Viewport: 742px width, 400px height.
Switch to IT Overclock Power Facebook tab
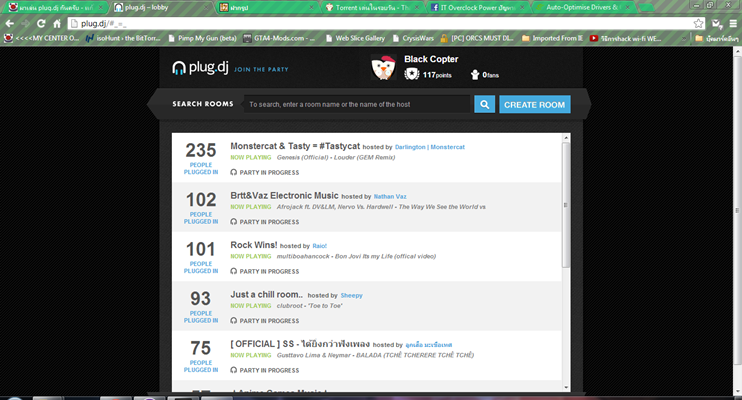478,8
